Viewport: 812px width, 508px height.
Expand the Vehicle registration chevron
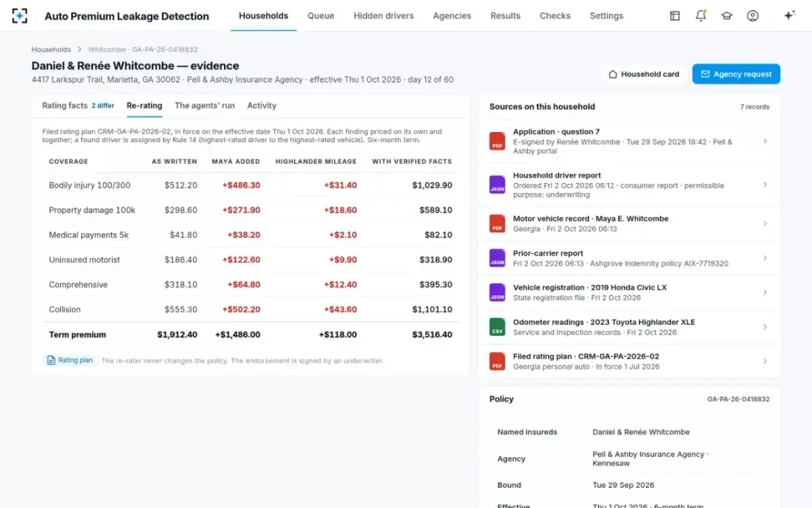coord(765,293)
